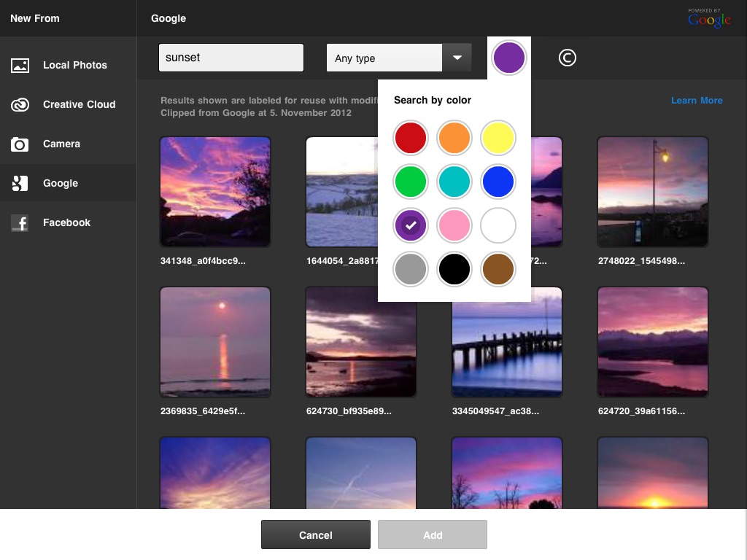Choose the brown color circle
This screenshot has width=747, height=560.
[x=498, y=269]
